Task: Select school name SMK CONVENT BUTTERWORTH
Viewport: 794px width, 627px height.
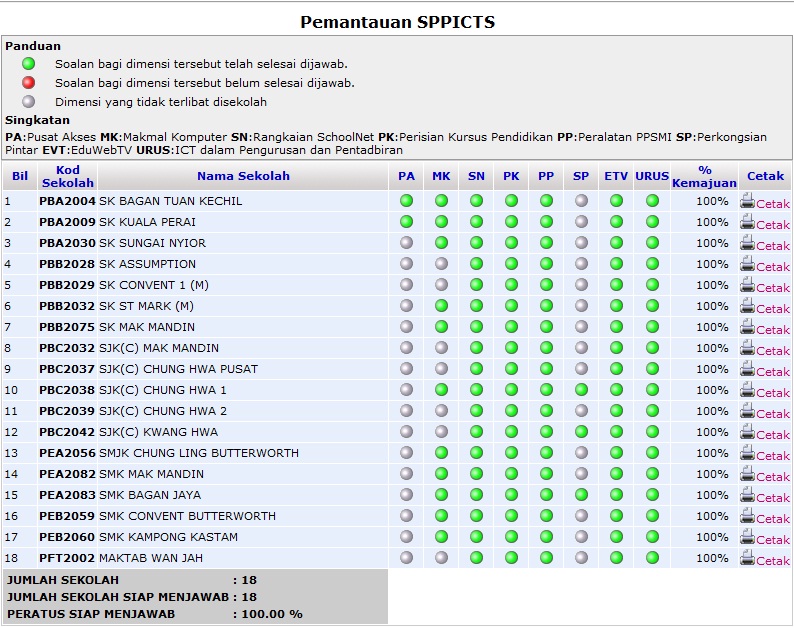Action: click(187, 516)
